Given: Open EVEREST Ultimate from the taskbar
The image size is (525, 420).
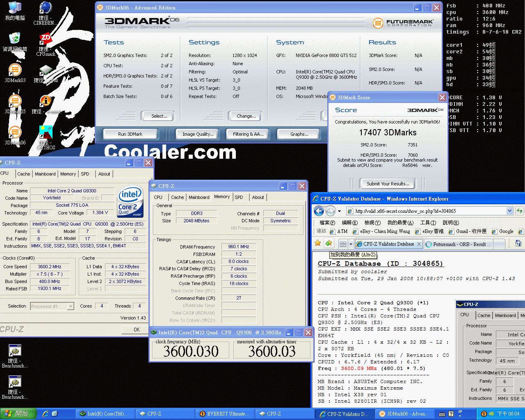Looking at the screenshot, I should (x=225, y=414).
